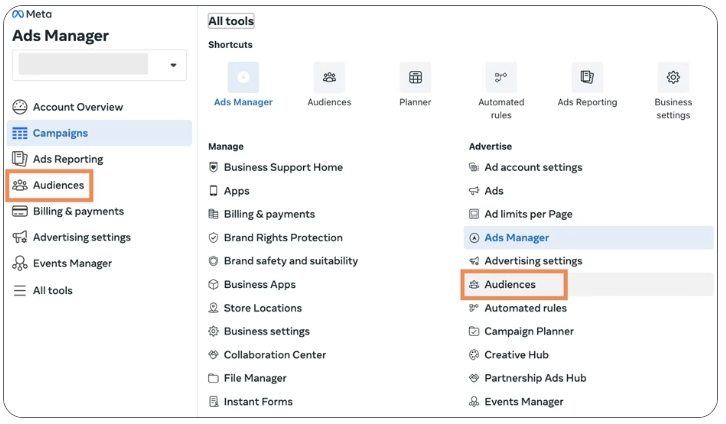This screenshot has height=424, width=726.
Task: Open the Automated rules shortcut icon
Action: pyautogui.click(x=501, y=77)
